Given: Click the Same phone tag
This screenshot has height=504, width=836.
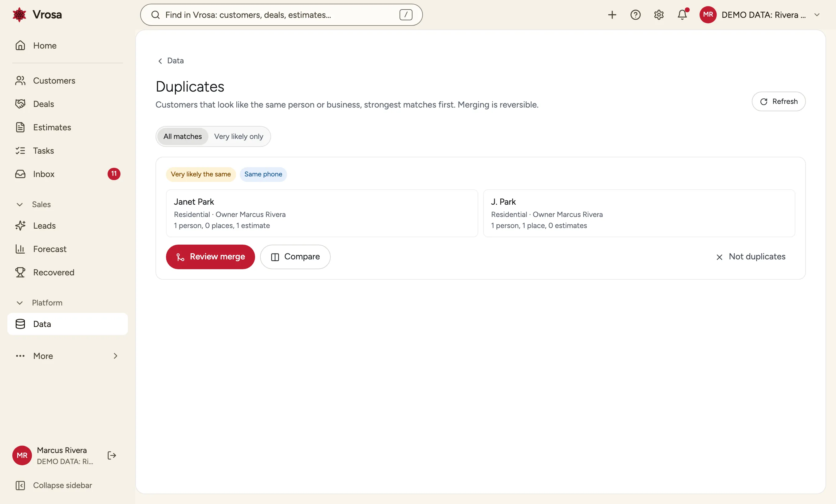Looking at the screenshot, I should point(263,174).
